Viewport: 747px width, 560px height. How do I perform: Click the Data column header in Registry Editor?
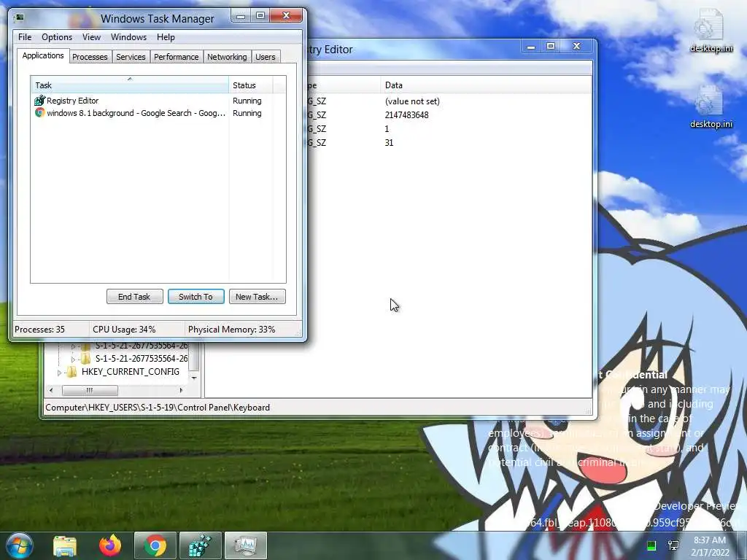pos(486,85)
